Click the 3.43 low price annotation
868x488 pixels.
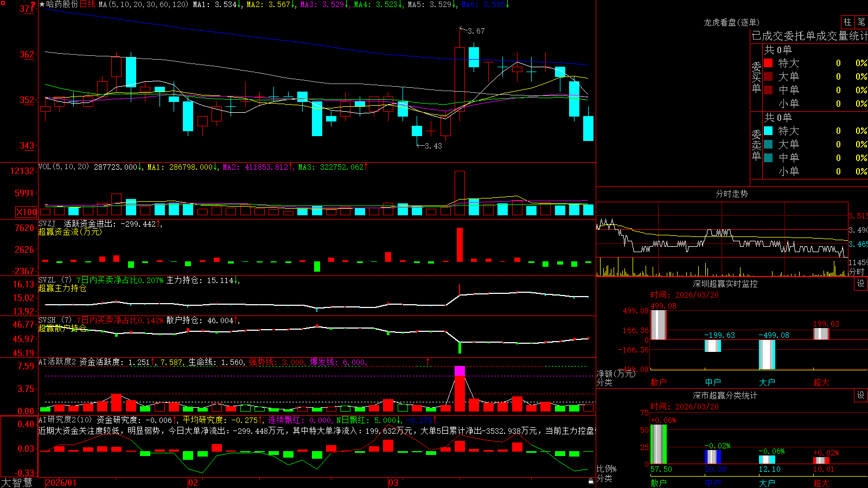pos(433,146)
